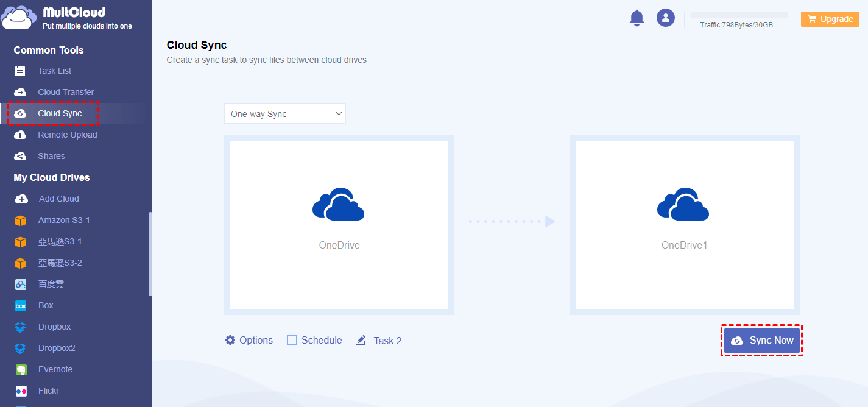Open the One-way Sync dropdown

coord(284,113)
